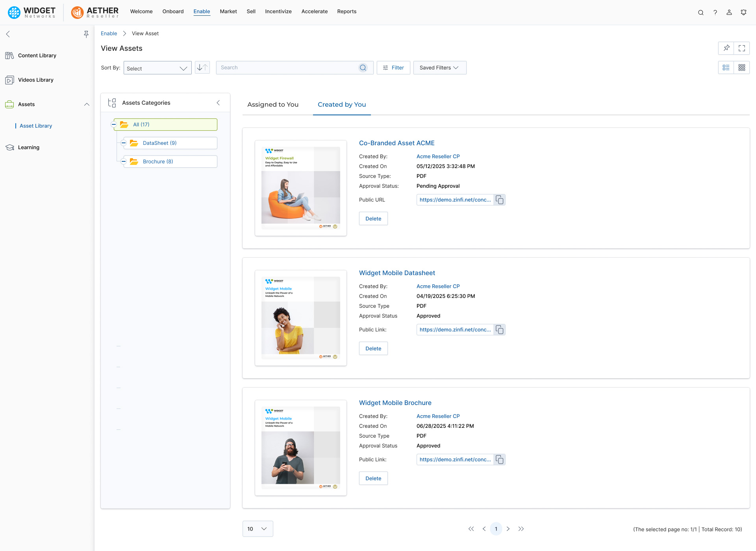The height and width of the screenshot is (551, 756).
Task: Open the user profile icon
Action: coord(729,12)
